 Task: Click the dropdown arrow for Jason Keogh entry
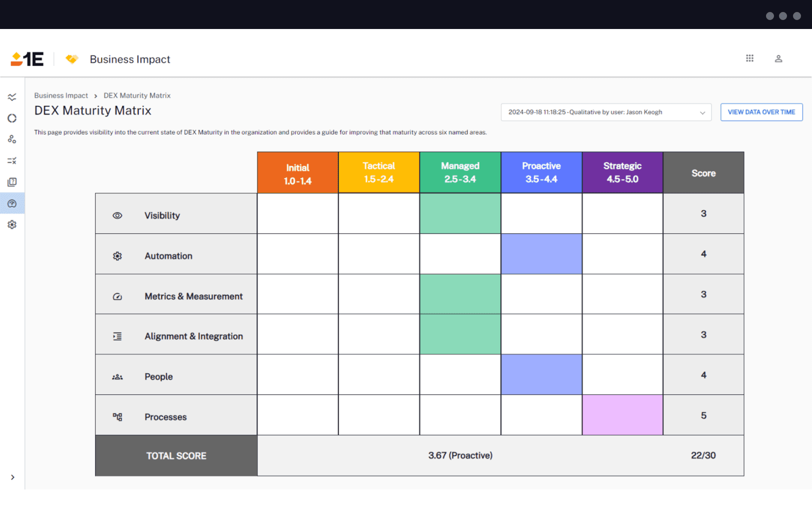703,112
